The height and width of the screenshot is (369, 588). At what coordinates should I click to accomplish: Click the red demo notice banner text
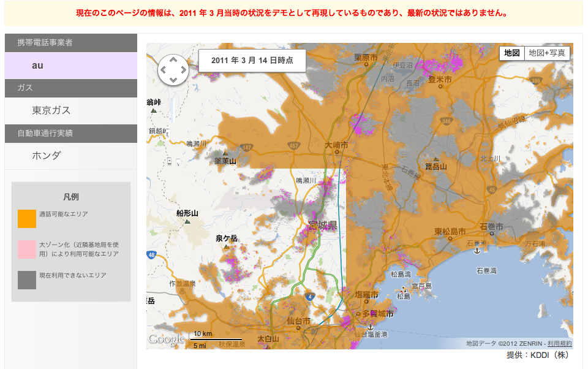(292, 13)
